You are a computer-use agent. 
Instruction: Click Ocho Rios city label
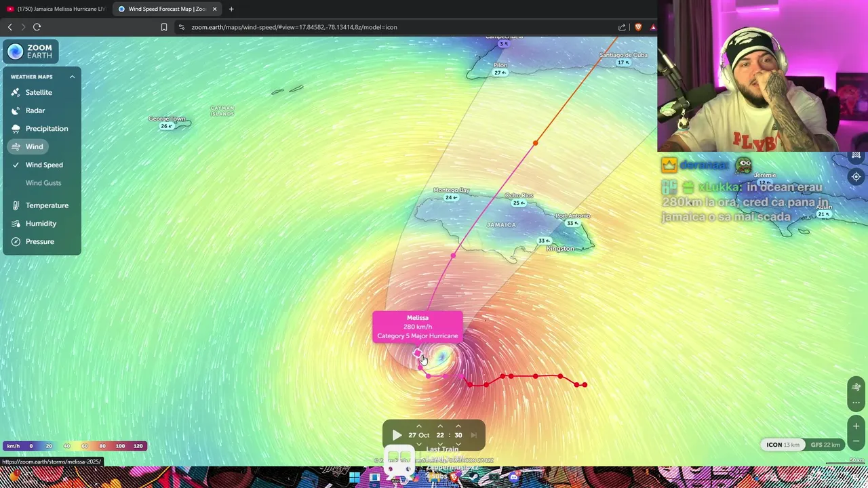519,195
